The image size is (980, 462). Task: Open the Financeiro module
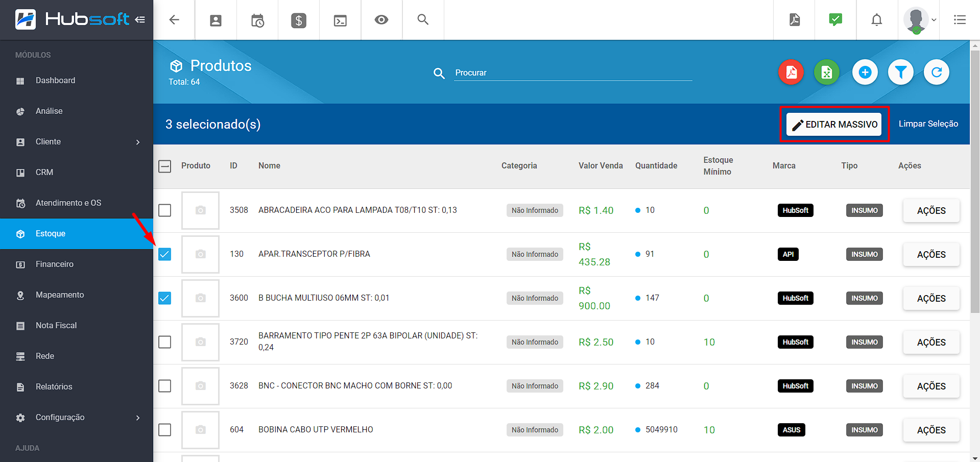tap(77, 264)
